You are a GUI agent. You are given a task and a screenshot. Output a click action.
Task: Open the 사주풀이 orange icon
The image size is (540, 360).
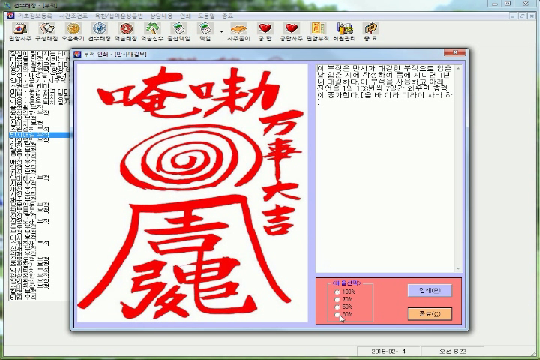click(239, 29)
